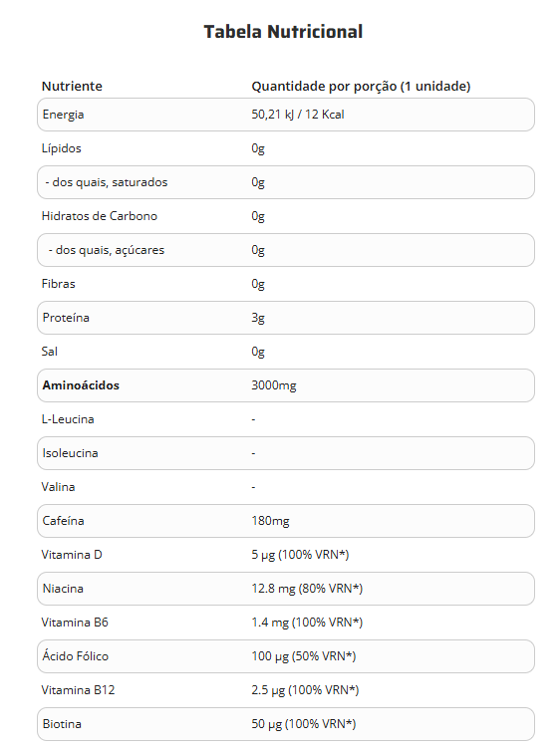The height and width of the screenshot is (752, 560).
Task: Select the Vitamina B12 label
Action: pos(78,690)
